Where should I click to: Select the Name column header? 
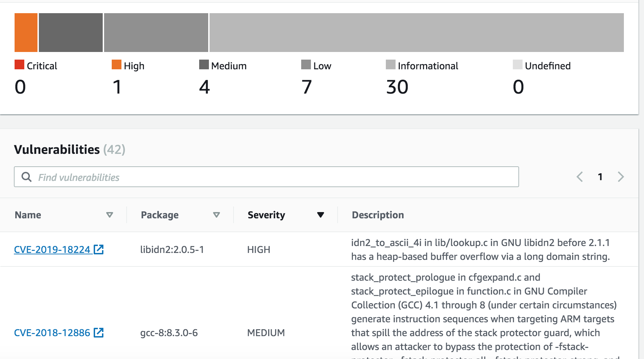tap(28, 215)
